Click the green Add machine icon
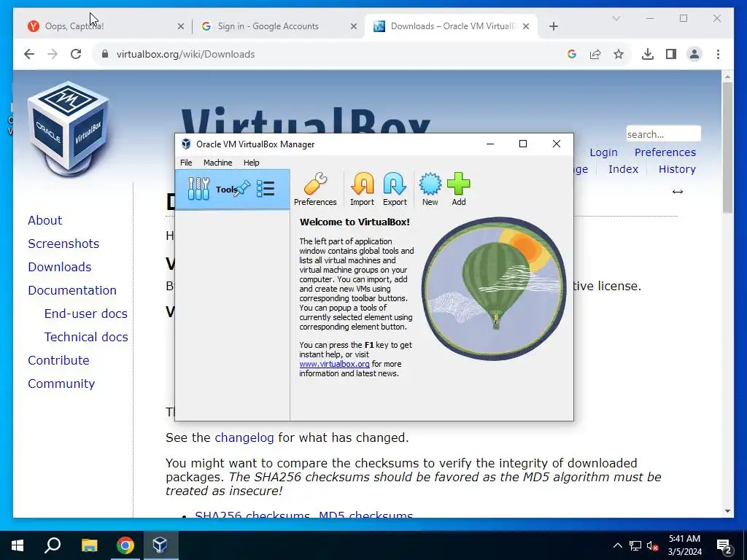747x560 pixels. (459, 190)
